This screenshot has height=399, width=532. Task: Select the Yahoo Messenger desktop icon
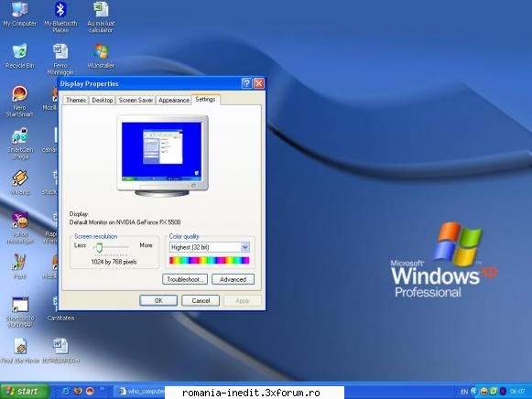(x=20, y=228)
